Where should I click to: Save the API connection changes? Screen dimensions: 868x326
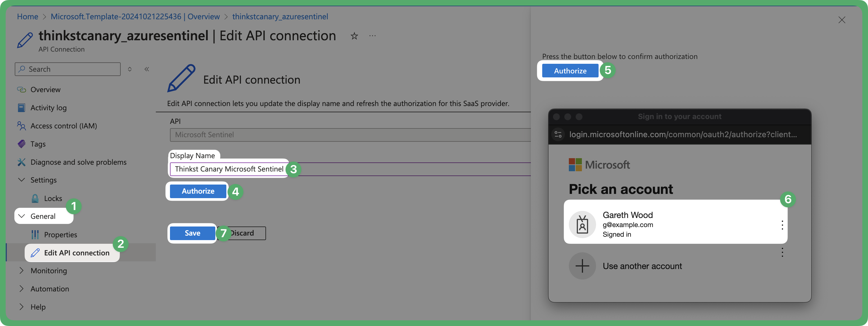pyautogui.click(x=192, y=233)
